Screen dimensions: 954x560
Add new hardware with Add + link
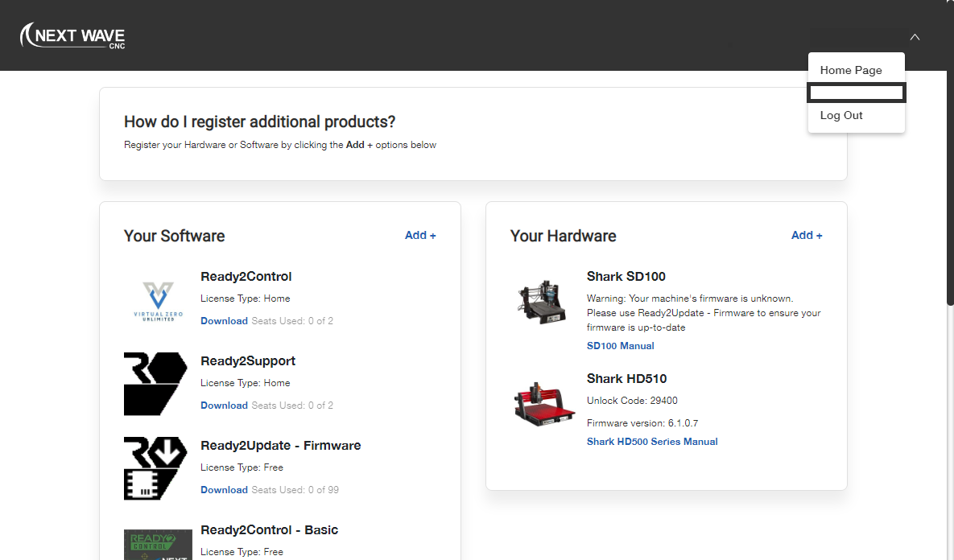[807, 236]
